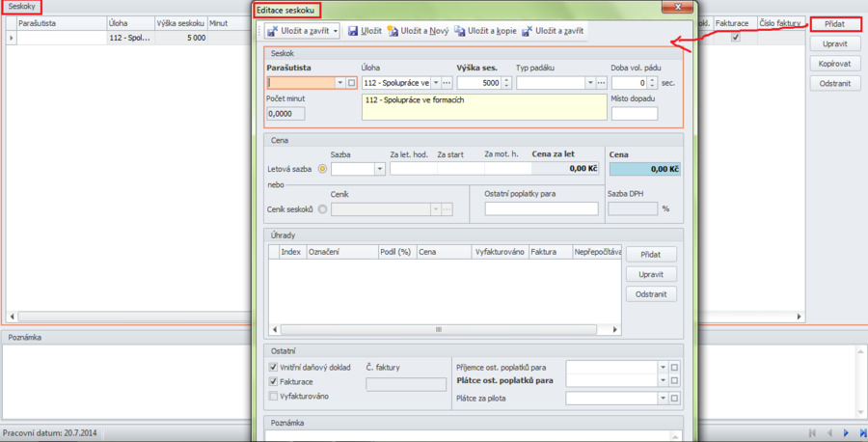Click Přidat button in Úhrady section
This screenshot has height=442, width=868.
651,254
